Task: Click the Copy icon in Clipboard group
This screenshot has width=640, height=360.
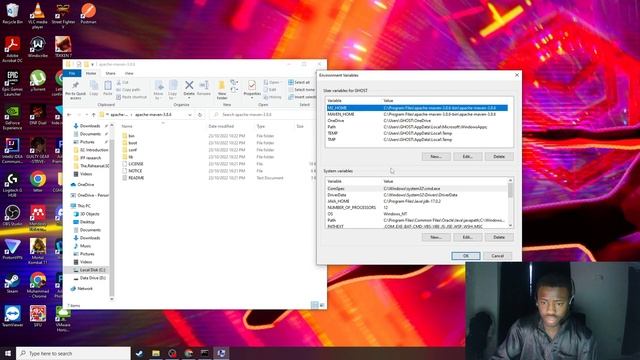Action: click(94, 88)
